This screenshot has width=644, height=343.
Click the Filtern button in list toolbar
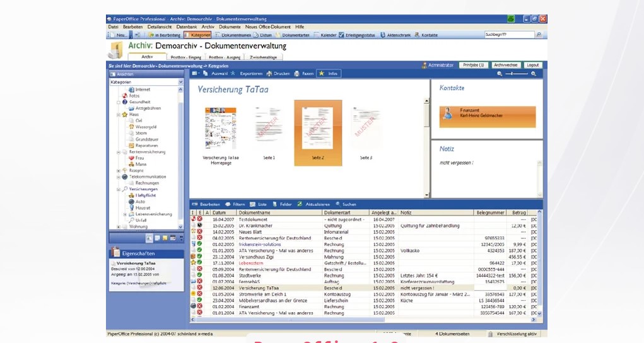(x=235, y=204)
